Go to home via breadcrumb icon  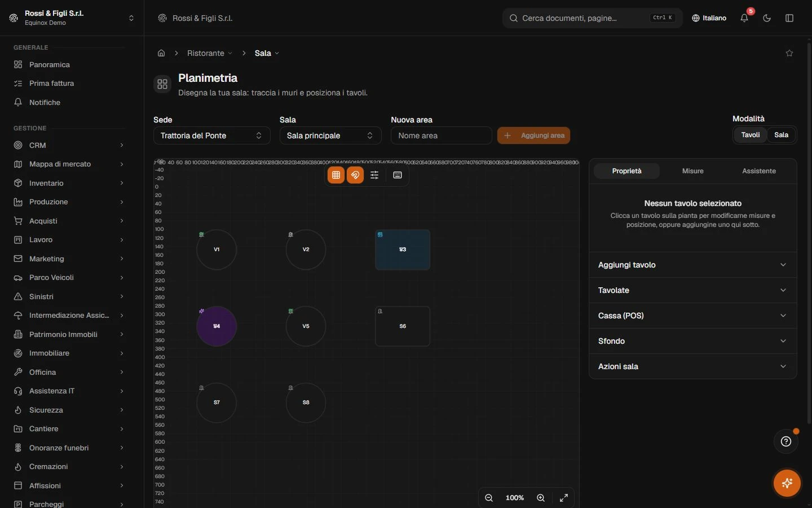[161, 53]
